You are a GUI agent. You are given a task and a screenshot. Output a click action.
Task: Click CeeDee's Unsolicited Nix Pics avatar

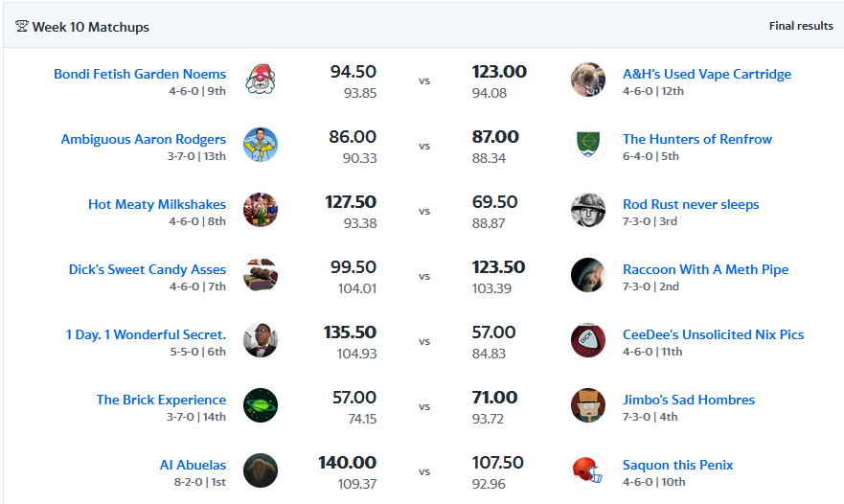click(x=587, y=340)
